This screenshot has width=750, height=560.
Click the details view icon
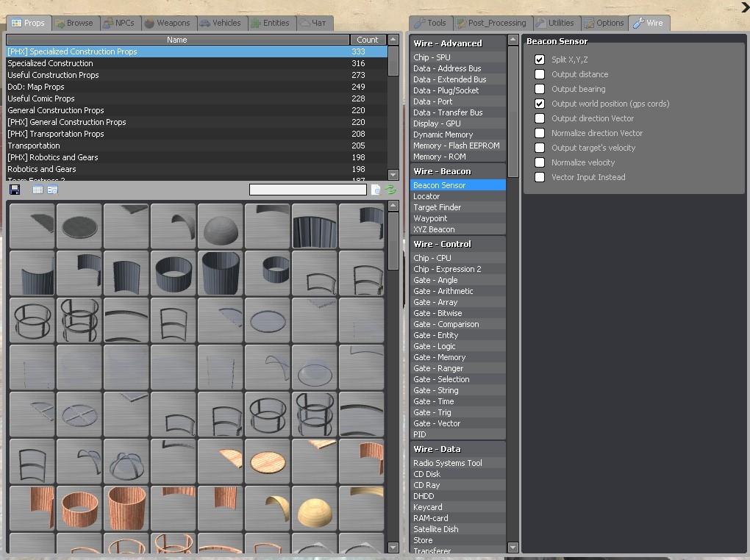pyautogui.click(x=52, y=190)
